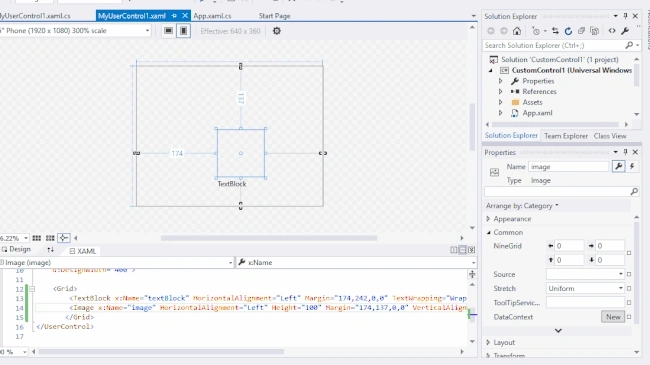Screen dimensions: 650x365
Task: Select the Properties node in Solution Explorer
Action: point(538,81)
